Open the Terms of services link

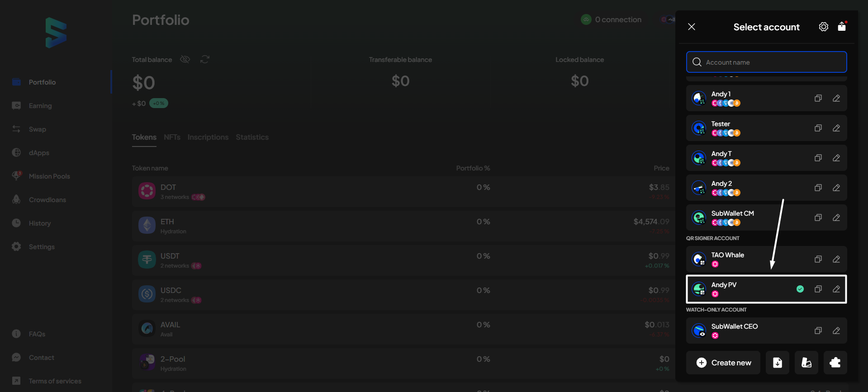tap(55, 381)
